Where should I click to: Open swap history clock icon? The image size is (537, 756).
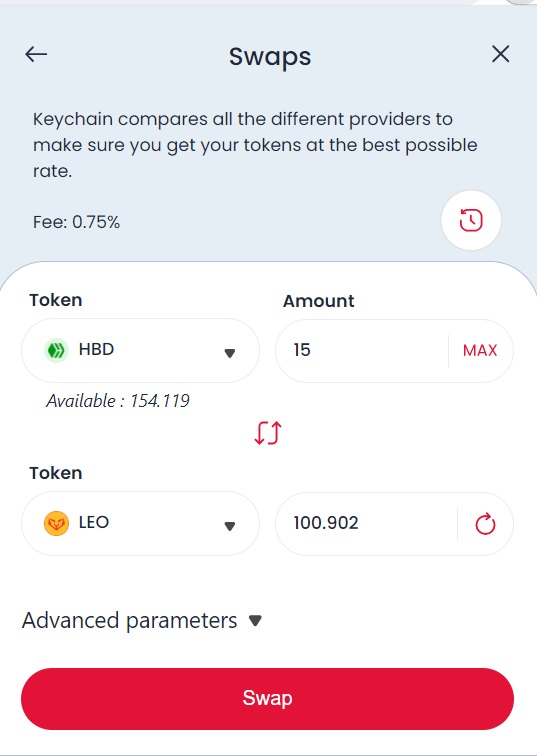471,220
